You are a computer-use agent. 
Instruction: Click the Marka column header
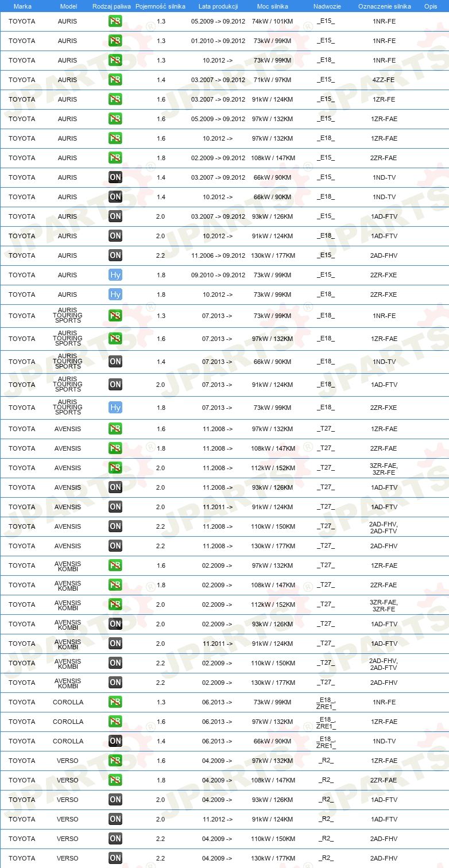[22, 6]
